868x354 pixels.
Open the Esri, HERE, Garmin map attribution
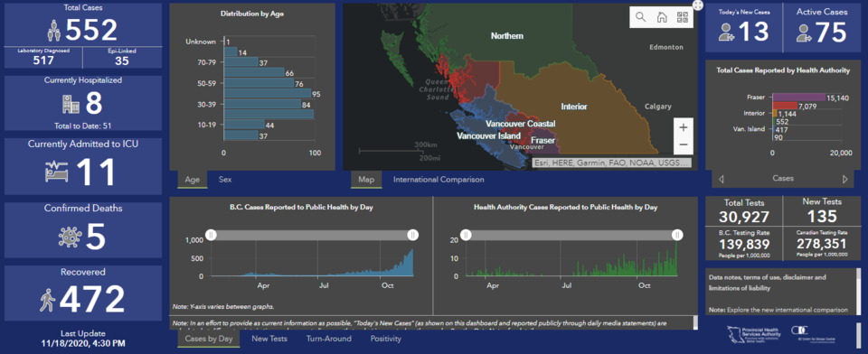[612, 163]
